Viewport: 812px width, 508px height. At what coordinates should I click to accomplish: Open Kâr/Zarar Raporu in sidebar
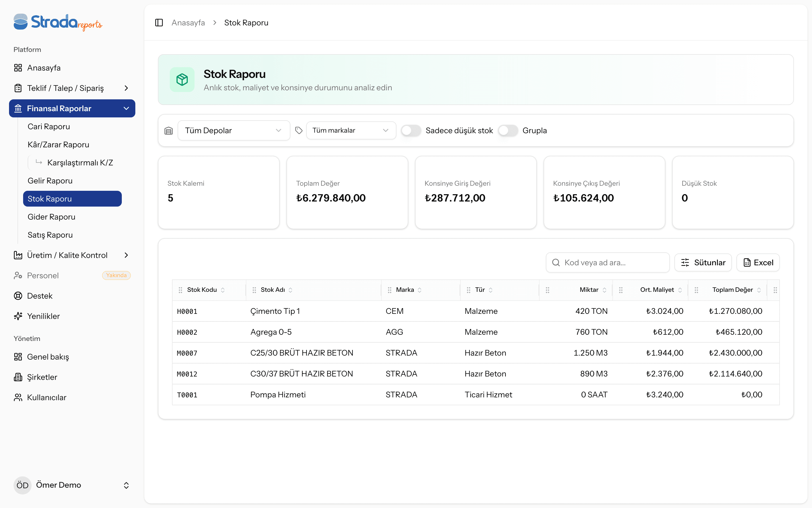click(x=58, y=145)
